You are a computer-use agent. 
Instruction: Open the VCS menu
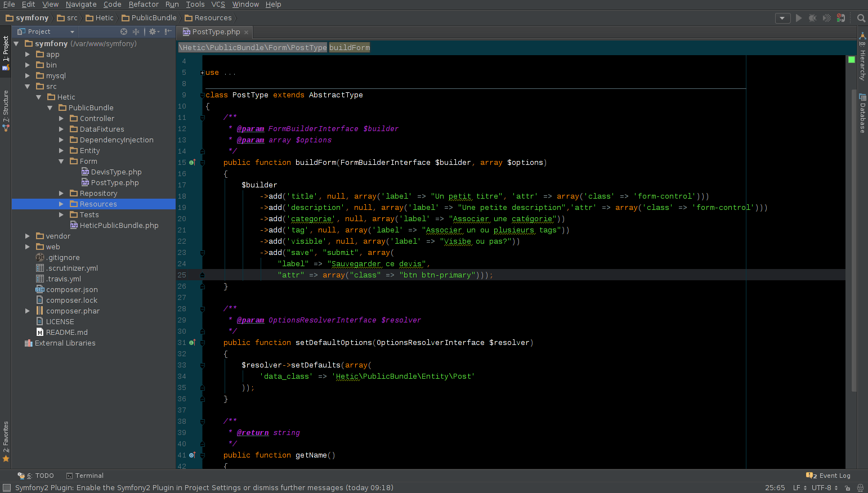(x=218, y=5)
